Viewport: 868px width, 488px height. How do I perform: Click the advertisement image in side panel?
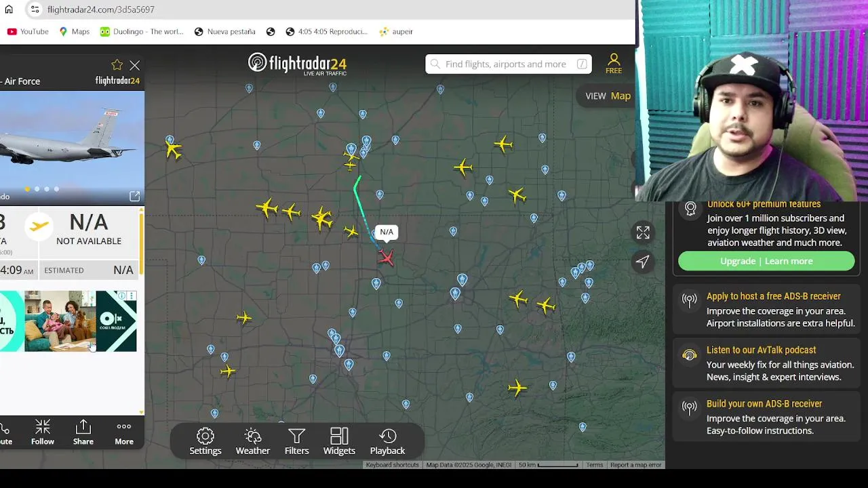point(68,321)
